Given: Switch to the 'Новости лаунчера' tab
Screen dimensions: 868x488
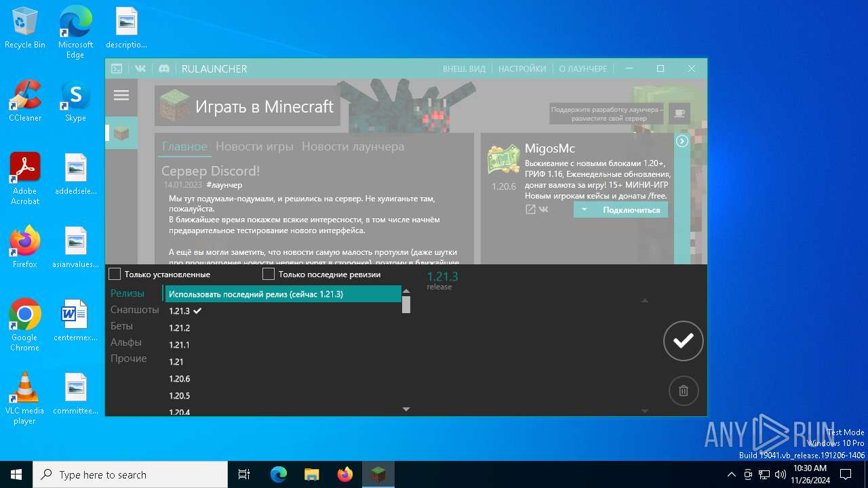Looking at the screenshot, I should [353, 146].
